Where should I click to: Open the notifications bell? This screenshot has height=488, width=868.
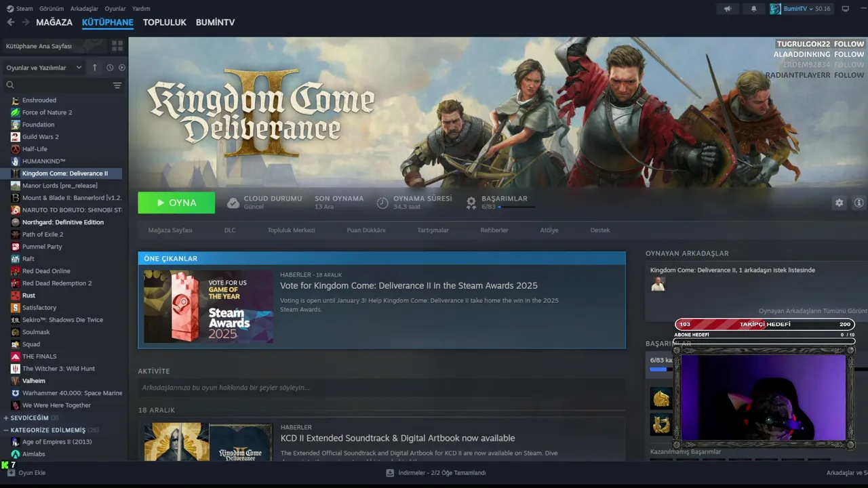click(x=753, y=9)
